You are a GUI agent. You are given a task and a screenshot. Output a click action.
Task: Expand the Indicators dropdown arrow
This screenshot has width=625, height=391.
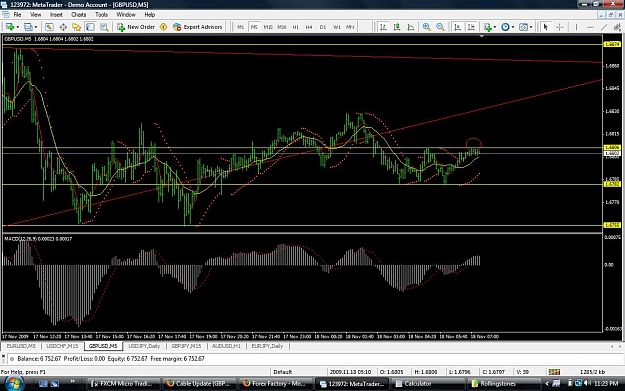[495, 27]
